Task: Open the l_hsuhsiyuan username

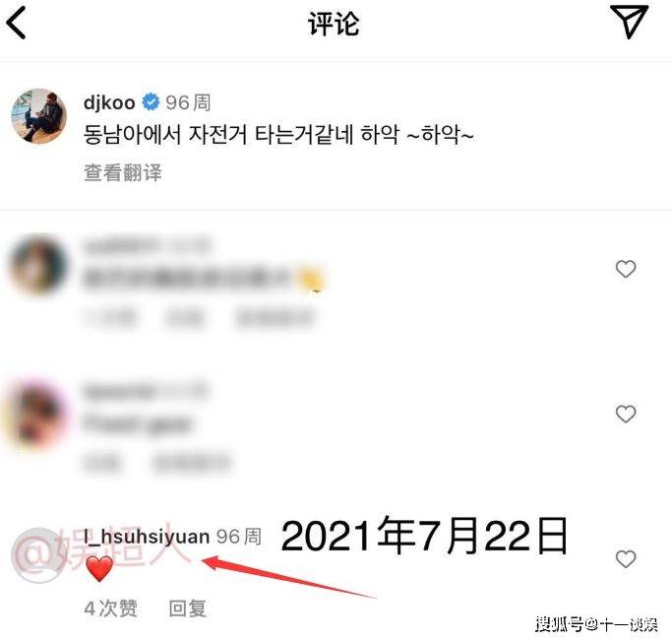Action: click(147, 537)
